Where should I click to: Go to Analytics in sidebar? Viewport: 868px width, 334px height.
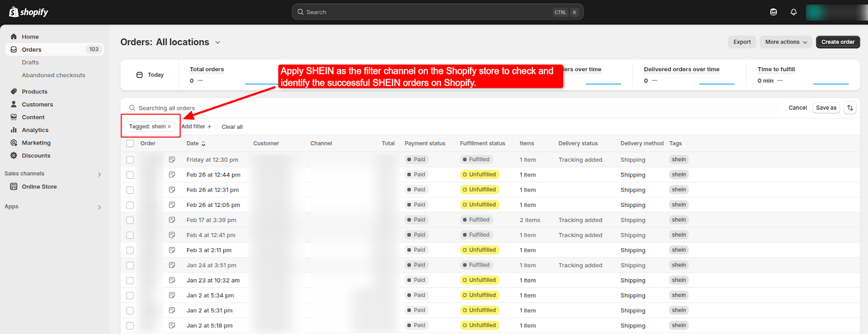[35, 130]
